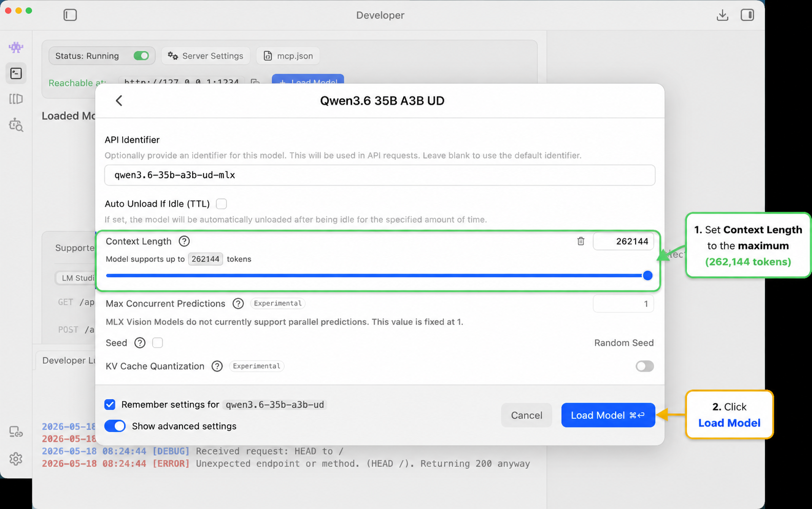812x509 pixels.
Task: Click the Experimental tag beside KV Cache Quantization
Action: tap(256, 366)
